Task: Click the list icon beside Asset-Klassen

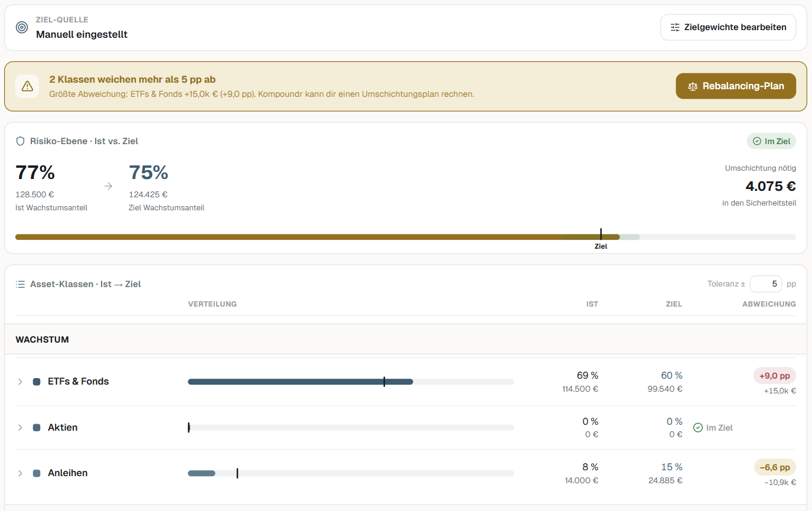Action: pyautogui.click(x=20, y=284)
